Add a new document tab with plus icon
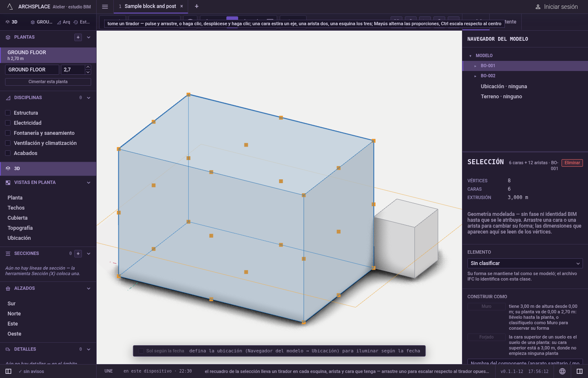Screen dimensions: 588x378 click(x=197, y=6)
